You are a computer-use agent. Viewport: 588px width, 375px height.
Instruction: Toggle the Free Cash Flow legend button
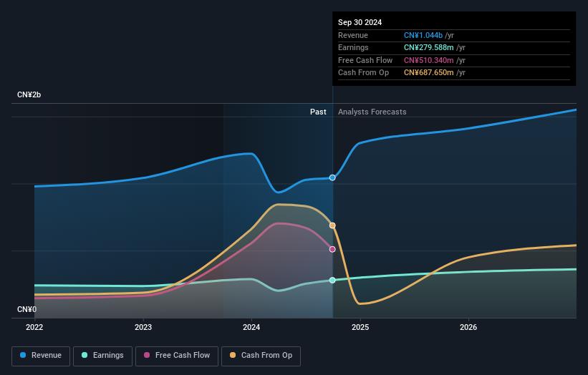[x=177, y=356]
